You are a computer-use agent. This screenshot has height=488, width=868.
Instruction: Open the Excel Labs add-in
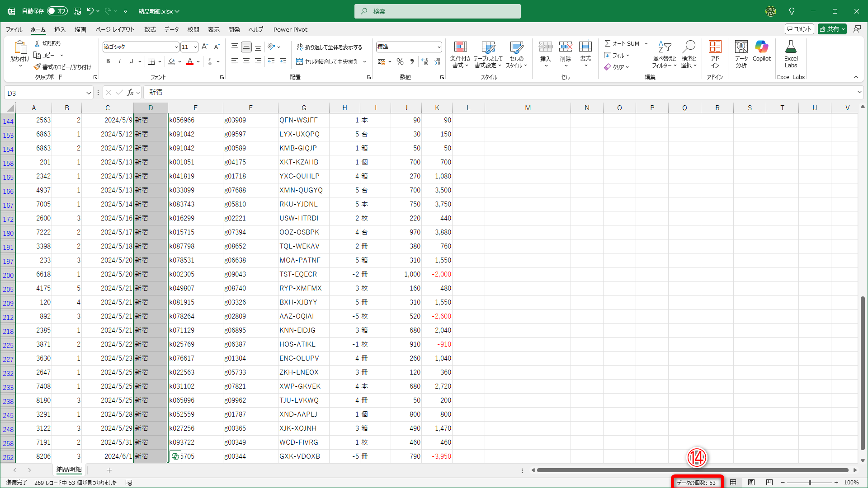791,47
